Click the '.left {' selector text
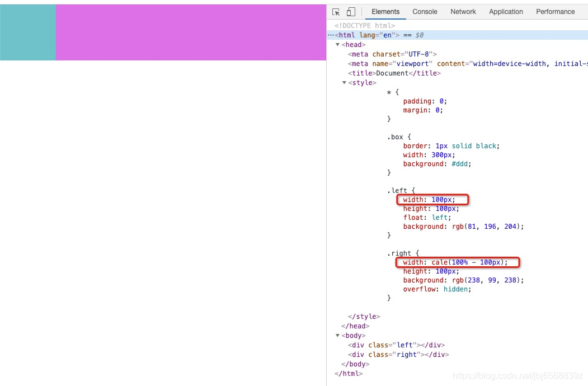 coord(401,191)
